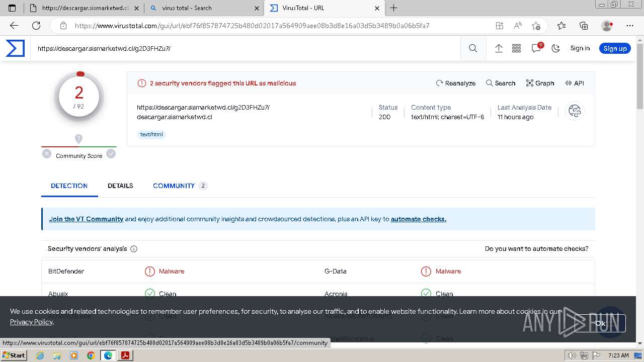
Task: Click the descargar.sismarketwd.cl domain text
Action: click(175, 117)
